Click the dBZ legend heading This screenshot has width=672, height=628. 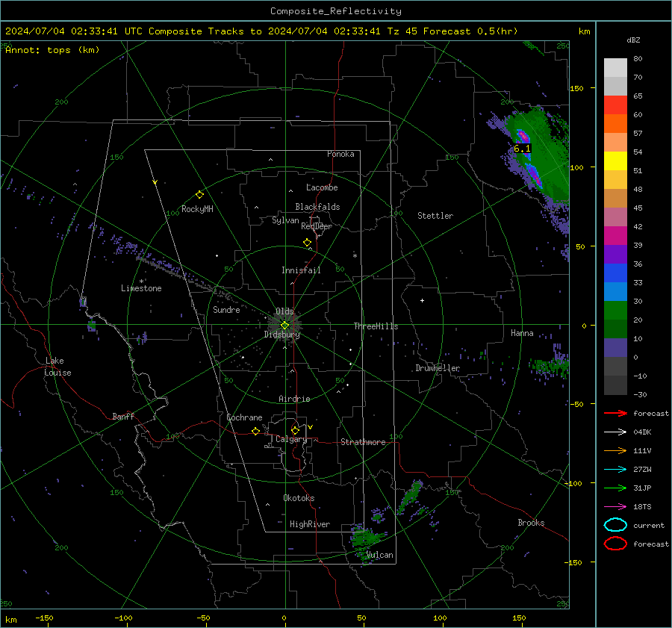pos(633,40)
